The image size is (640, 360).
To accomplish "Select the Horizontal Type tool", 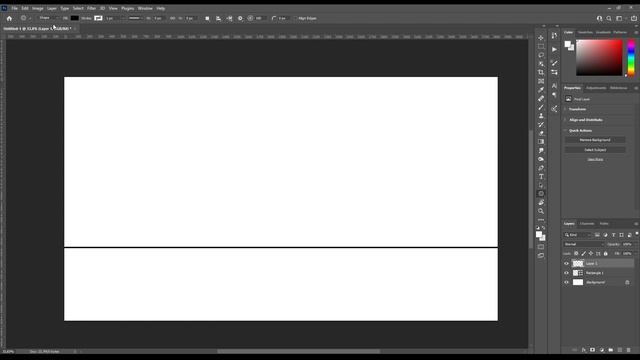I will click(x=541, y=177).
